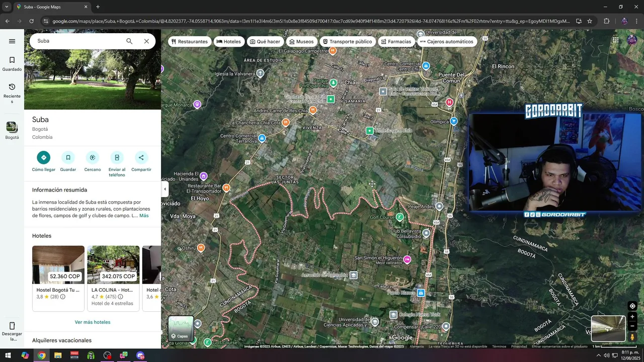This screenshot has width=644, height=362.
Task: Select the Qué hacer chip
Action: coord(265,42)
